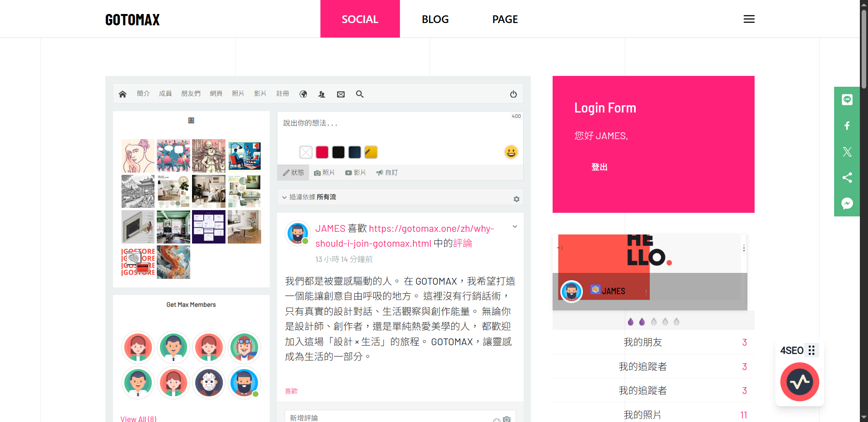Screen dimensions: 868x422
Task: Pick the red status background color
Action: (322, 152)
